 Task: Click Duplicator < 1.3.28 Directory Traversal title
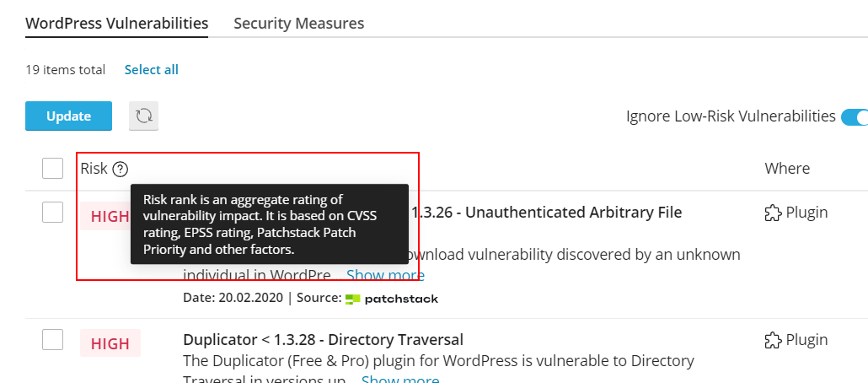click(323, 340)
